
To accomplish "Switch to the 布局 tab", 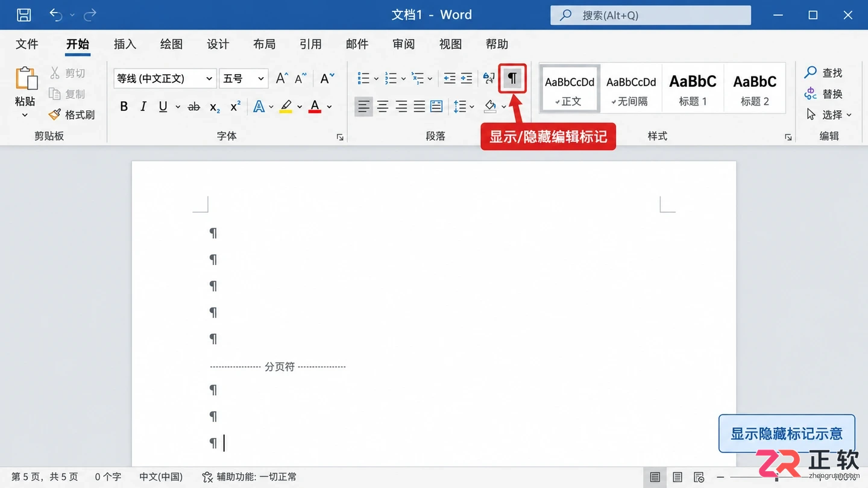I will tap(264, 44).
